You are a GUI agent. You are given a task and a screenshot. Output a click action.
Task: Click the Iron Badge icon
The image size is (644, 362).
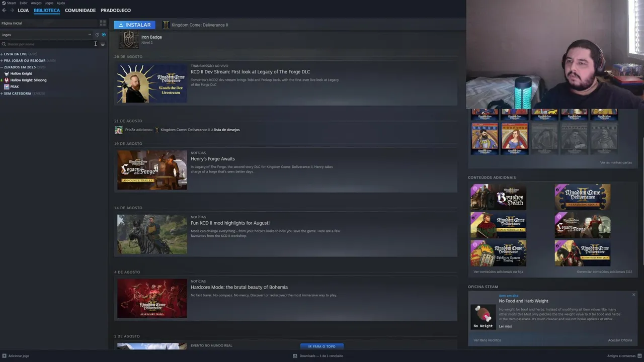tap(129, 39)
